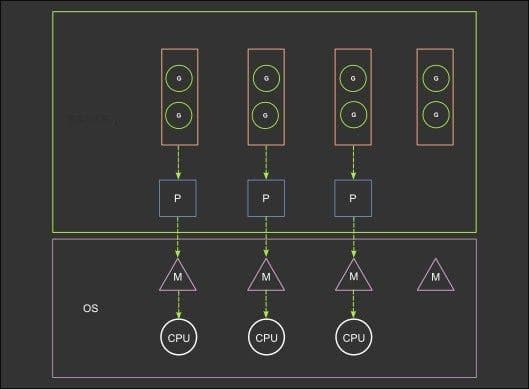The image size is (529, 389).
Task: Select the third M triangle from left
Action: pos(354,276)
